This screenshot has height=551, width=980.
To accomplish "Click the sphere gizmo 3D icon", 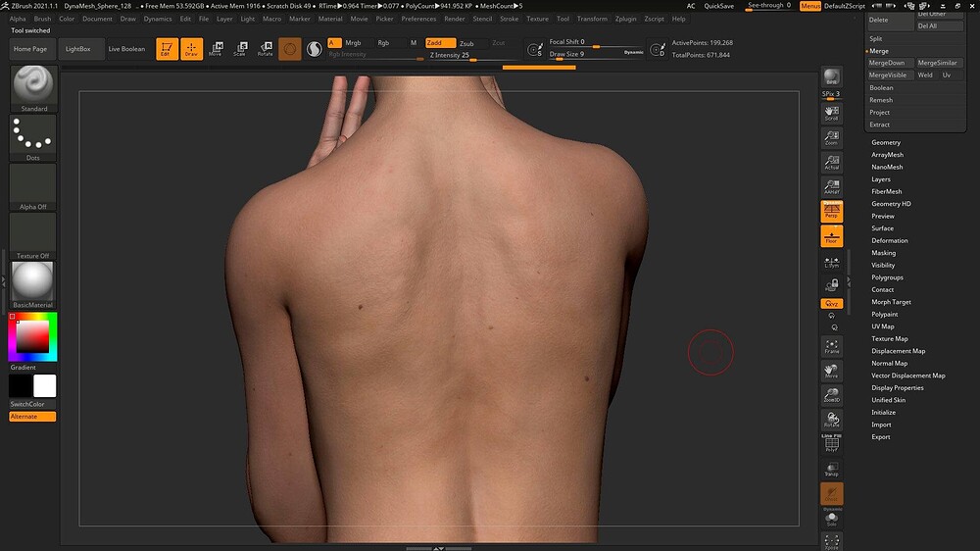I will pos(289,49).
